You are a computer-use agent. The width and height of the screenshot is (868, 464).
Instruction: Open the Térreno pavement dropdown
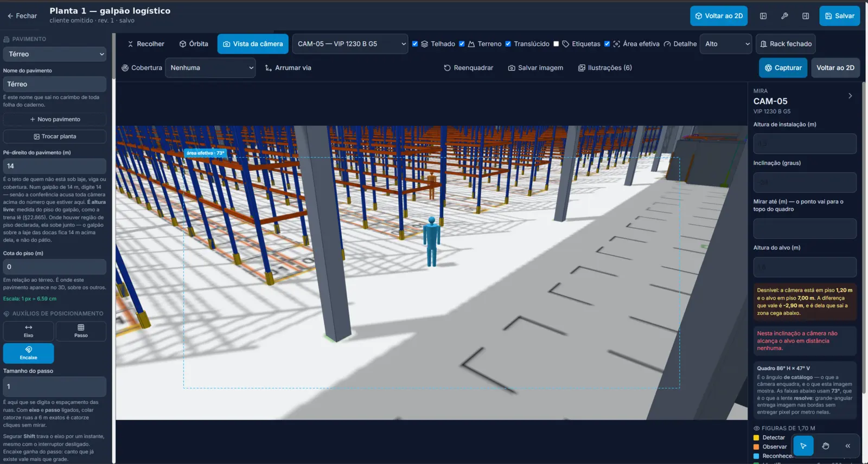(x=55, y=54)
